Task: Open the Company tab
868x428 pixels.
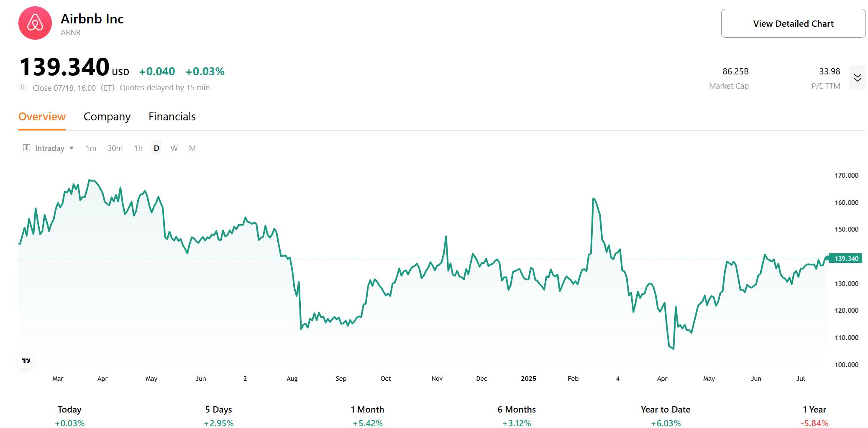Action: tap(107, 117)
